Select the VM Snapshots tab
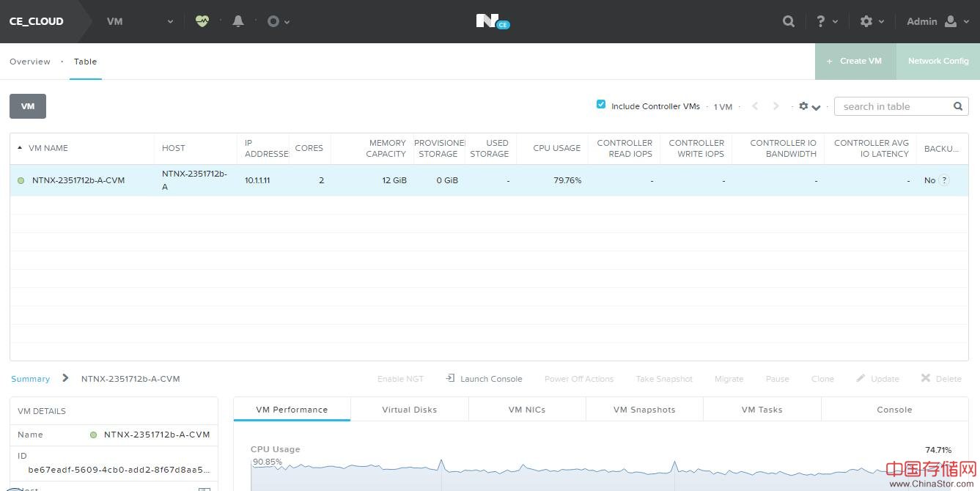The width and height of the screenshot is (980, 491). coord(644,410)
